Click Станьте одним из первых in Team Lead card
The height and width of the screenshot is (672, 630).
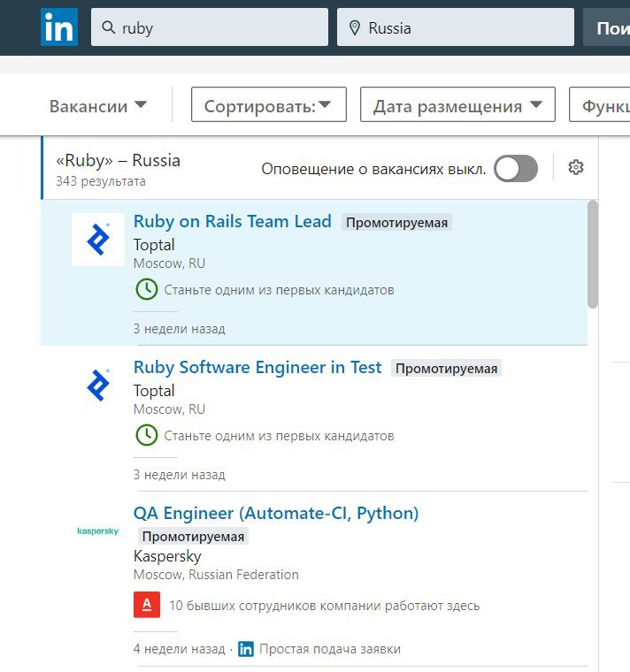[280, 290]
